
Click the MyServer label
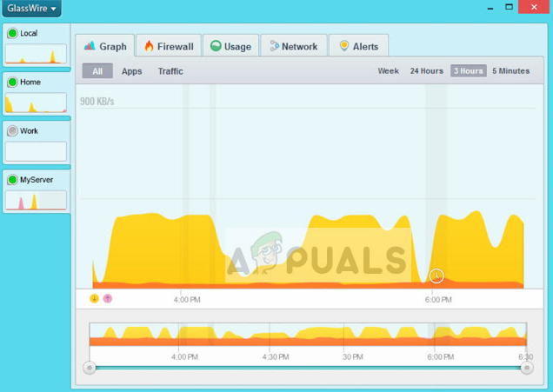click(37, 180)
